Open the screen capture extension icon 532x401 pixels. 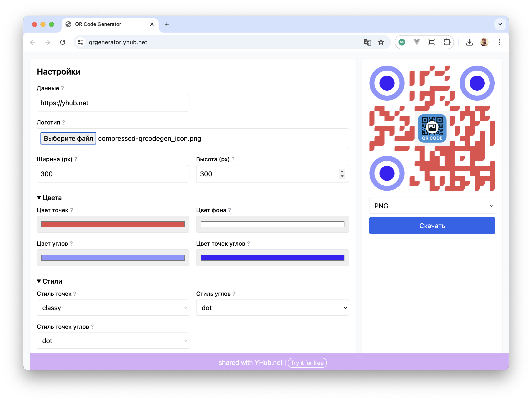pos(432,42)
